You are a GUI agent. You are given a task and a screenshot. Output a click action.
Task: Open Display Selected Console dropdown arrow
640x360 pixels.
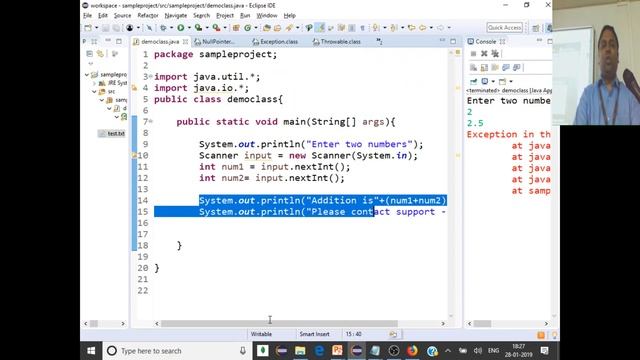pyautogui.click(x=493, y=81)
